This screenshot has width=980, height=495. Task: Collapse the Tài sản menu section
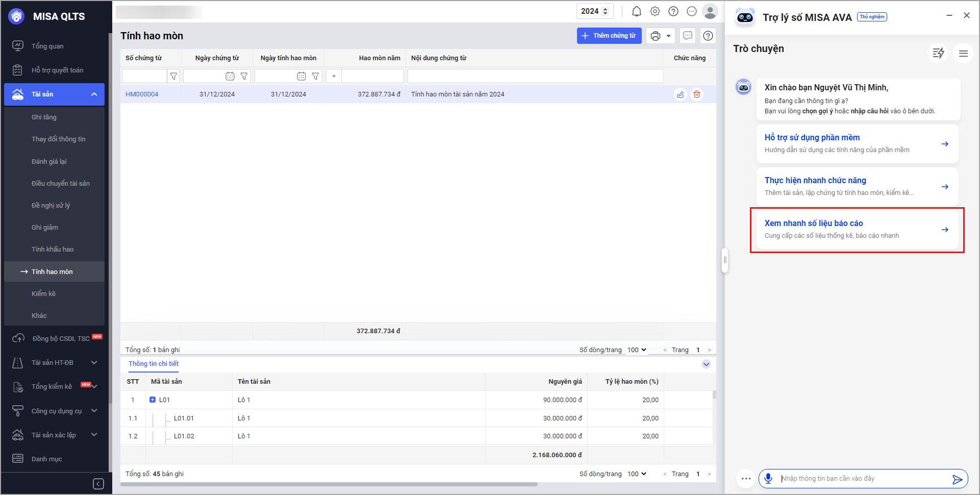coord(94,94)
